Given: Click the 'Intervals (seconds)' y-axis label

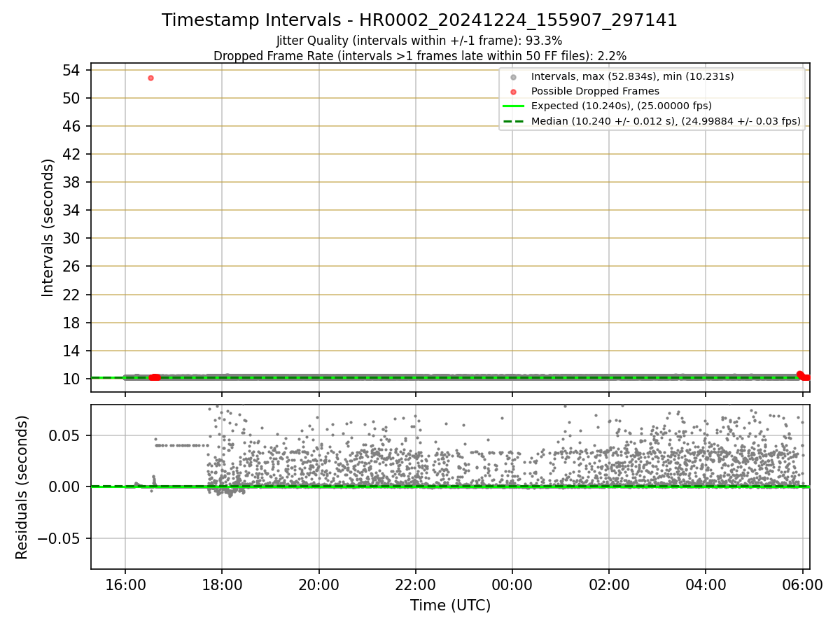Looking at the screenshot, I should [x=48, y=227].
